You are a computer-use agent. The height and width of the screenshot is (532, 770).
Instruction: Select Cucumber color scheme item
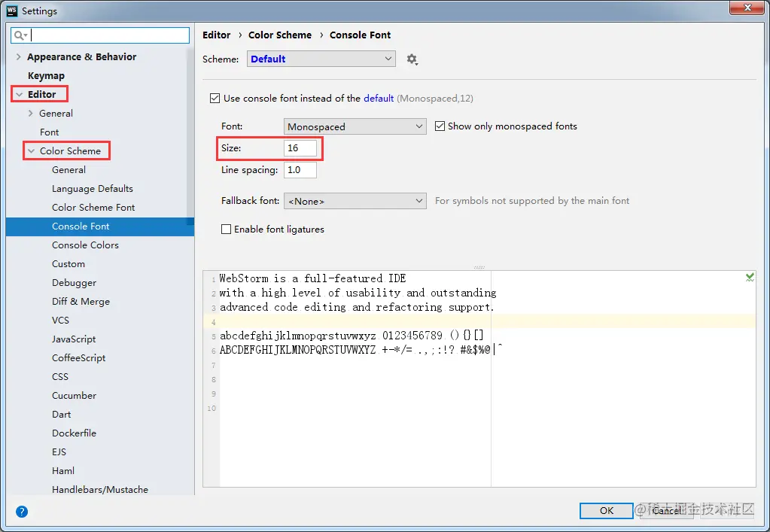(75, 396)
